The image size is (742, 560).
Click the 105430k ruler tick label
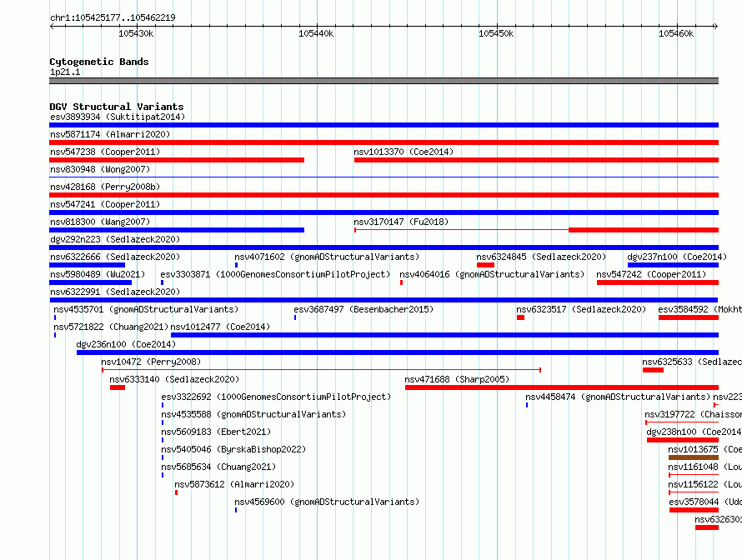(136, 33)
